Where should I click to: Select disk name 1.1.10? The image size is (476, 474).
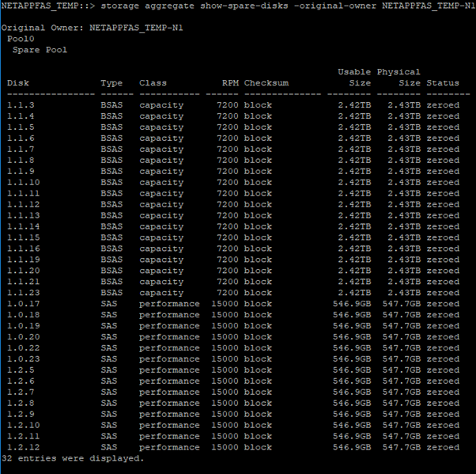(24, 182)
